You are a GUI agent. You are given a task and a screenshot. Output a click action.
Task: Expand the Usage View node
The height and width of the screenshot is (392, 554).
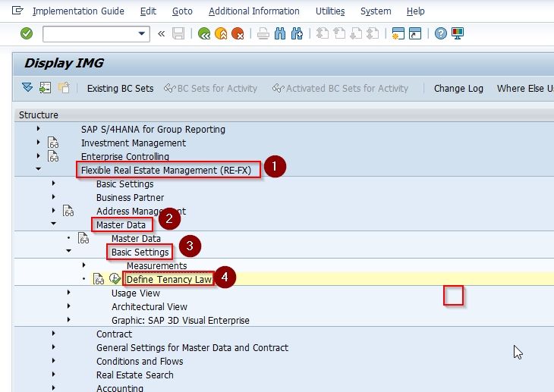click(x=68, y=293)
